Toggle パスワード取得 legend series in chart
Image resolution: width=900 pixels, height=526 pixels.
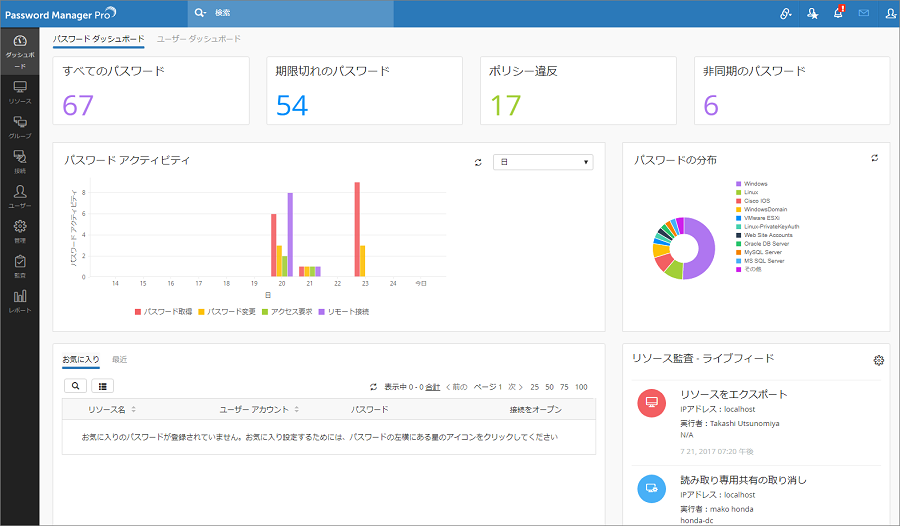(x=166, y=312)
